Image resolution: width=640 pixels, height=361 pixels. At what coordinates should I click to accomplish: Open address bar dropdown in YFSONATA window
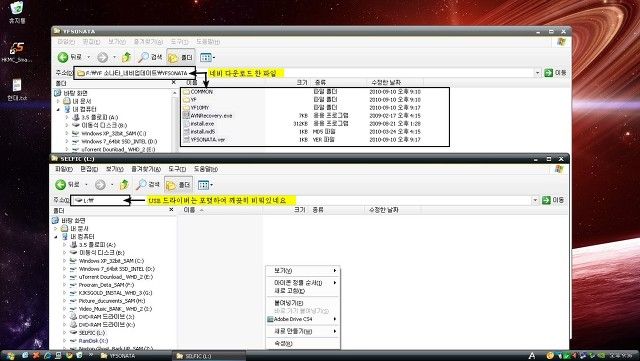pos(538,73)
